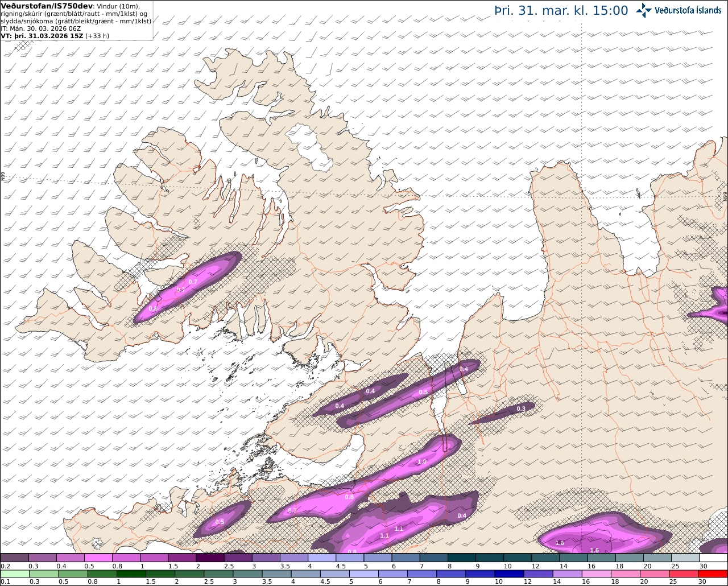Click the N99 latitude label on left edge
The width and height of the screenshot is (728, 586).
(x=2, y=177)
